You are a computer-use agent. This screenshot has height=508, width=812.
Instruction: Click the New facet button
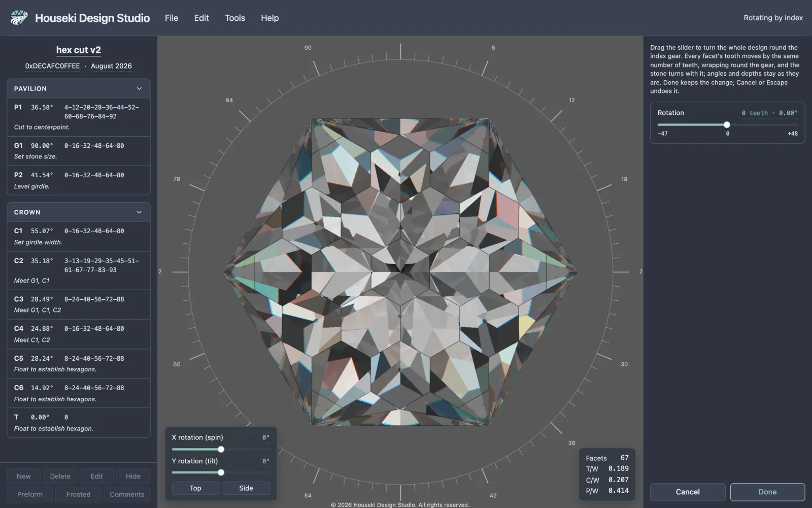coord(24,477)
